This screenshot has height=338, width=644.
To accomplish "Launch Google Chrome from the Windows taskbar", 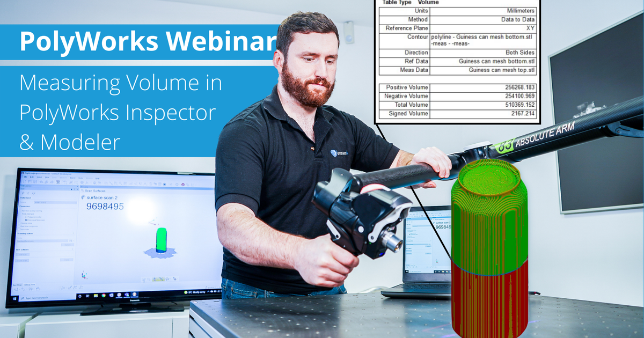I will pos(104,296).
